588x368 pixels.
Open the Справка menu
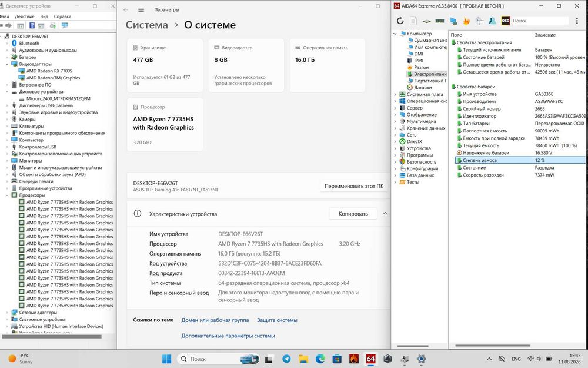pyautogui.click(x=62, y=16)
